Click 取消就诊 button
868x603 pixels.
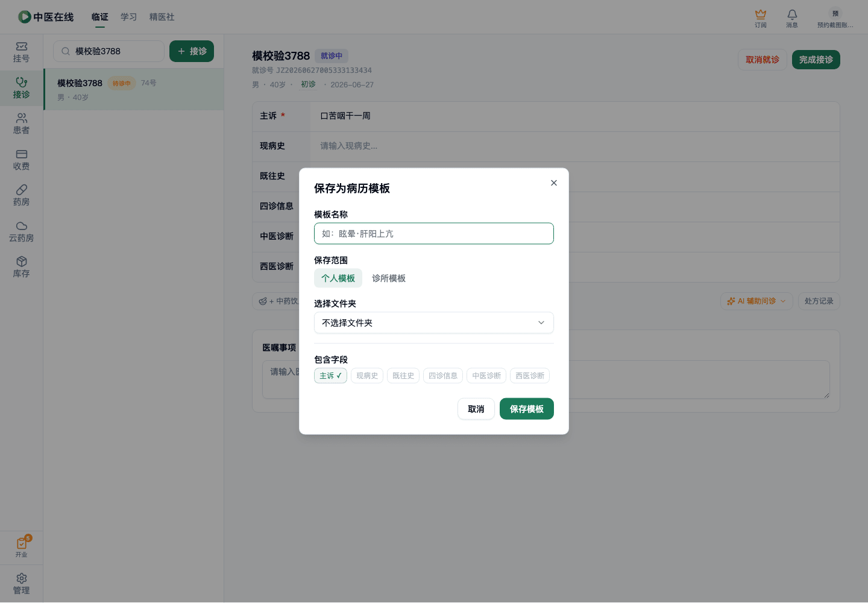[763, 60]
